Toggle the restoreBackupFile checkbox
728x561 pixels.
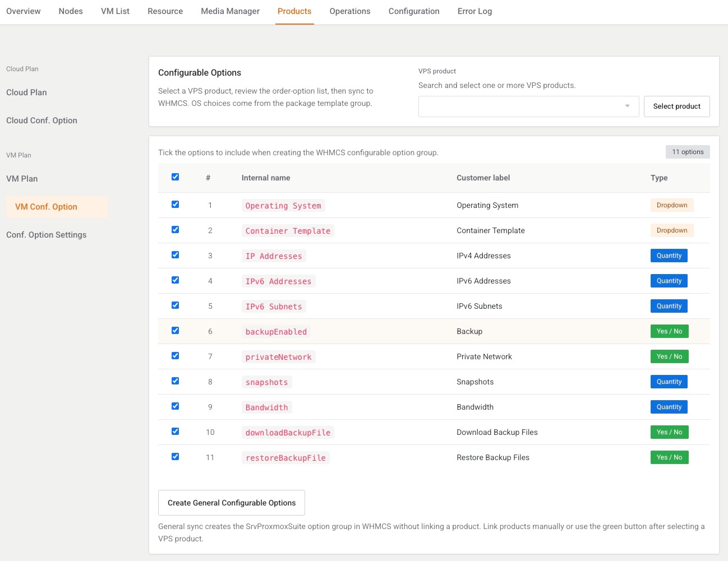175,457
